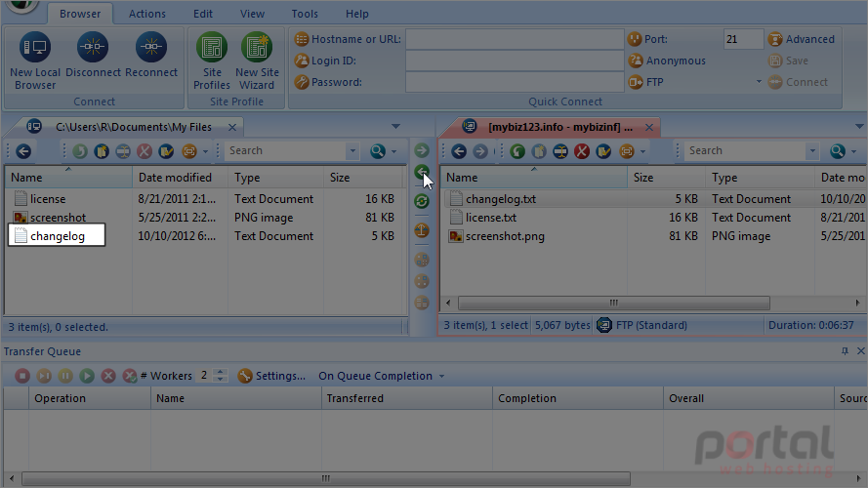Open FTP protocol dropdown

point(759,82)
